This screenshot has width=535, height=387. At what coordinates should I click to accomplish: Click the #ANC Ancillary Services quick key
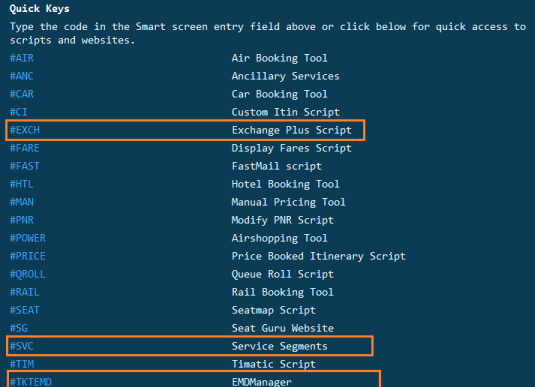(22, 76)
